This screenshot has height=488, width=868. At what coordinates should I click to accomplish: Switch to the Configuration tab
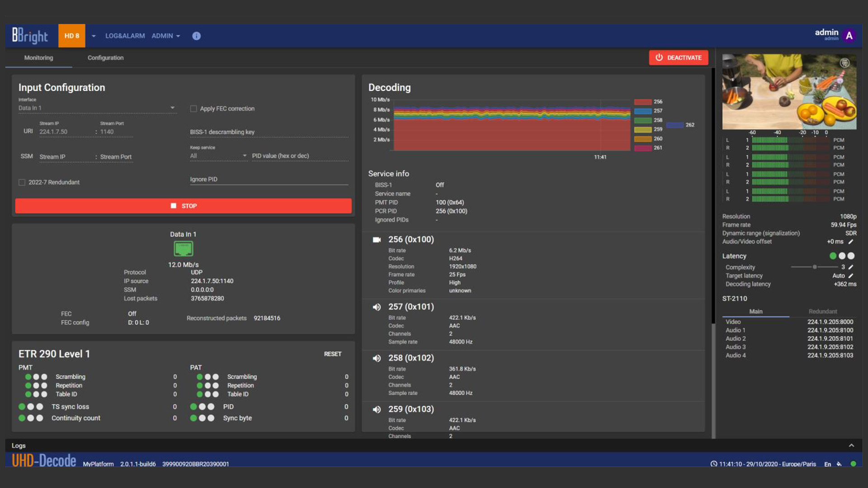click(105, 58)
